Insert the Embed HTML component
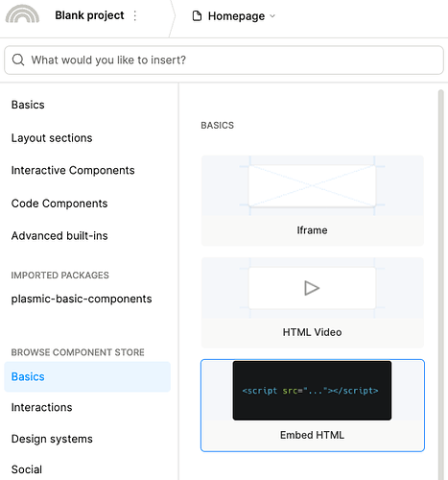This screenshot has height=480, width=448. (313, 405)
